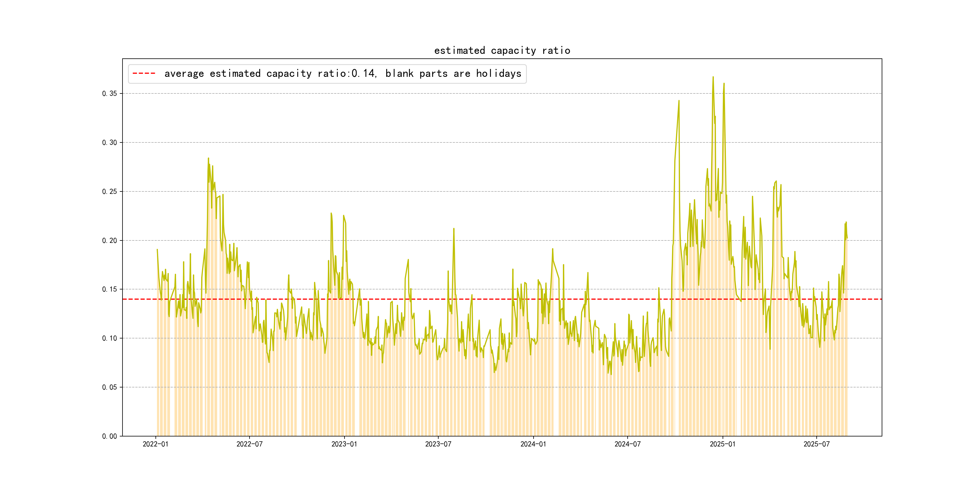Viewport: 980px width, 490px height.
Task: Click the 0.15 y-axis tick label
Action: tap(109, 289)
